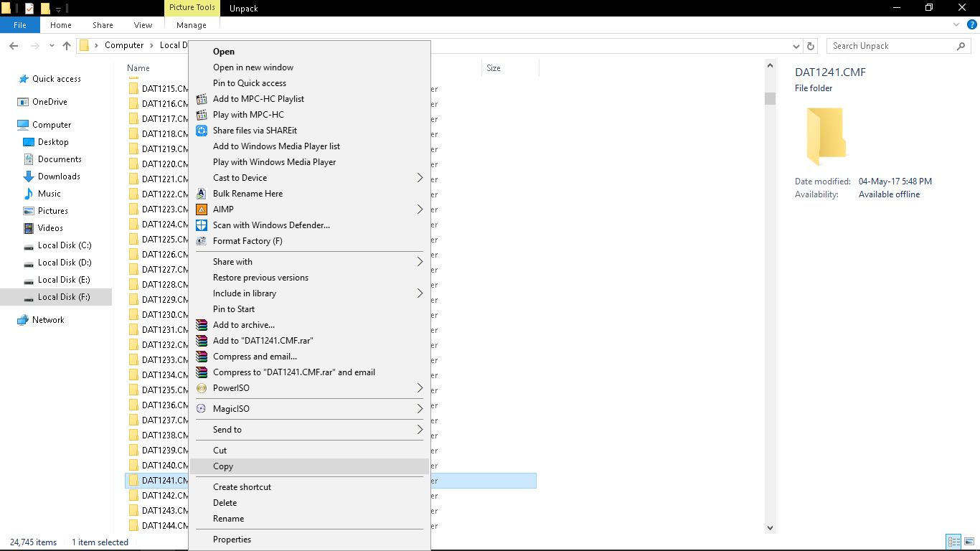Click Copy in the context menu

point(309,466)
